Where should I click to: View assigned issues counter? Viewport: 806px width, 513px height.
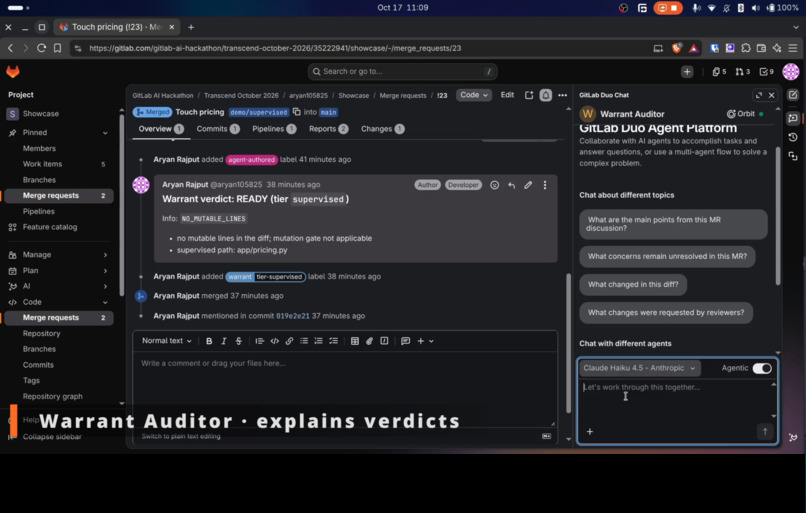click(x=719, y=72)
